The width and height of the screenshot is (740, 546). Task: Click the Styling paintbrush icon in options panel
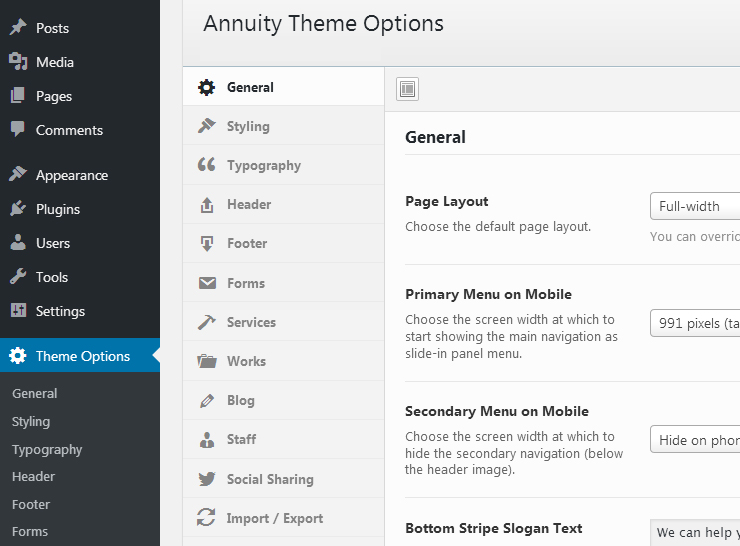point(206,126)
